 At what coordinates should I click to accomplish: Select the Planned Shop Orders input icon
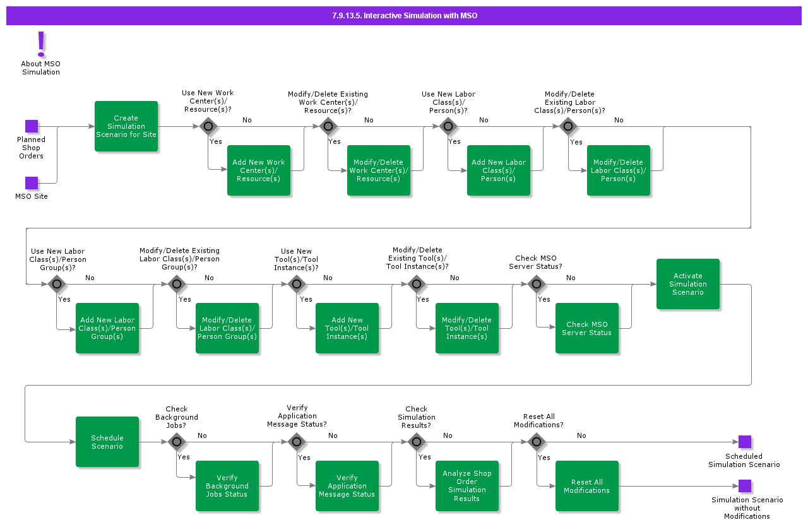(x=31, y=126)
